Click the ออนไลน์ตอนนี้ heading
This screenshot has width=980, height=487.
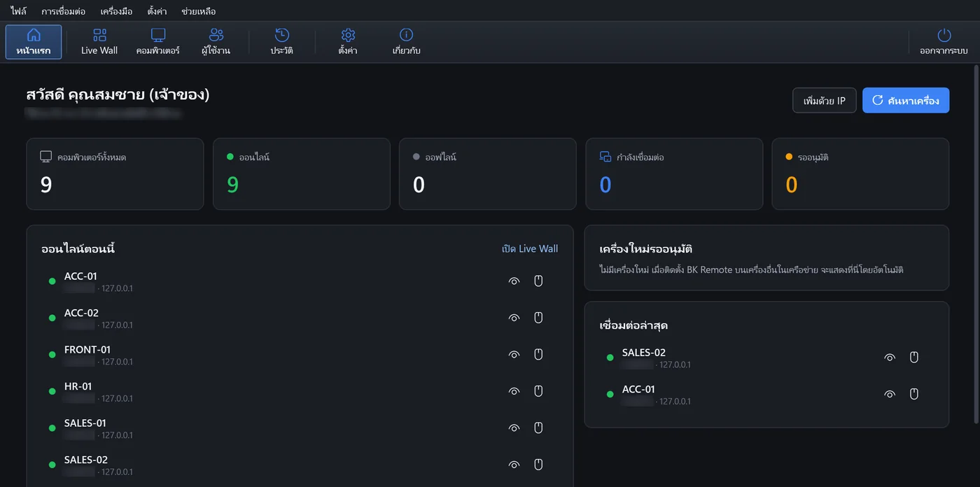click(x=78, y=249)
